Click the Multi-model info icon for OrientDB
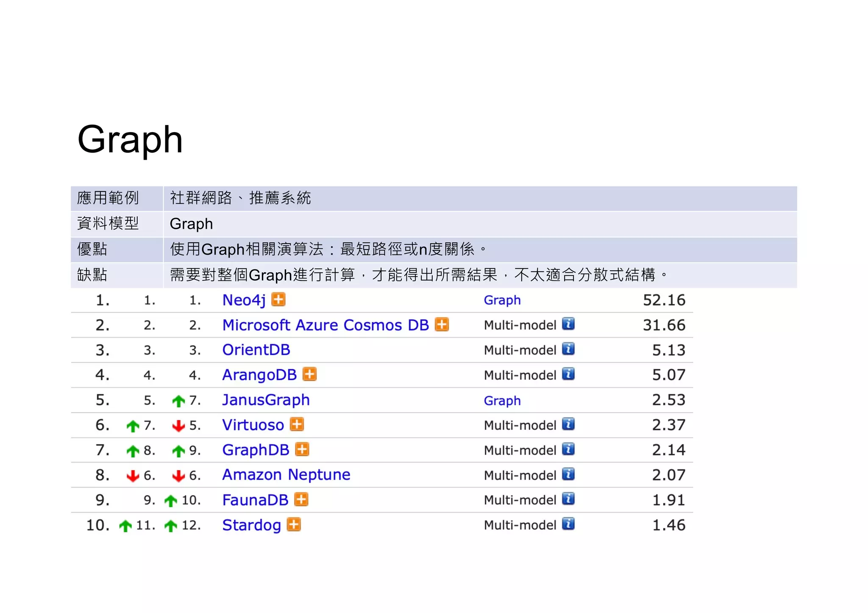The width and height of the screenshot is (868, 613). pyautogui.click(x=568, y=349)
